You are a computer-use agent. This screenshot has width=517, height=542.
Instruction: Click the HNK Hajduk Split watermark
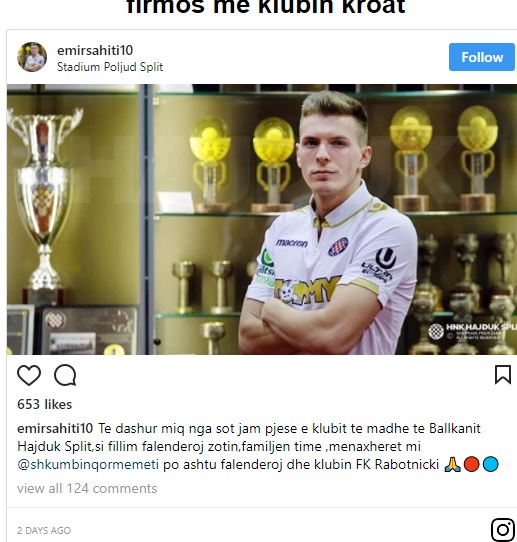[x=473, y=331]
